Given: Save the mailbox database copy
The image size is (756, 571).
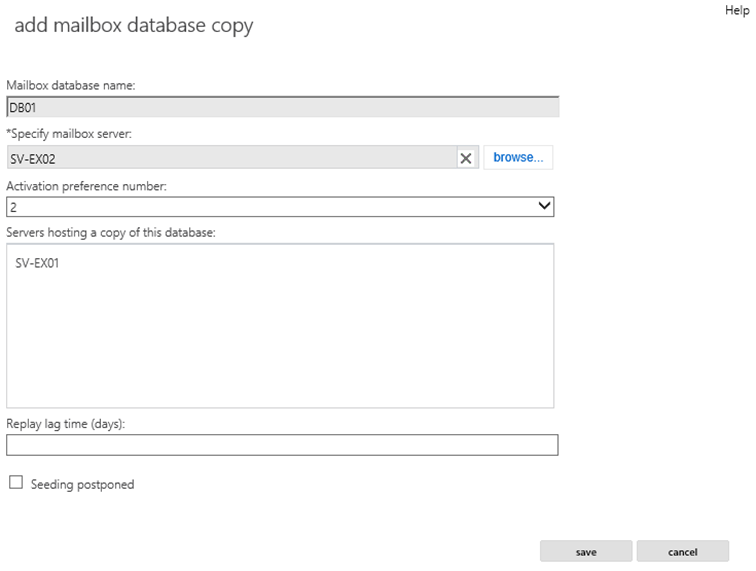Looking at the screenshot, I should click(586, 551).
